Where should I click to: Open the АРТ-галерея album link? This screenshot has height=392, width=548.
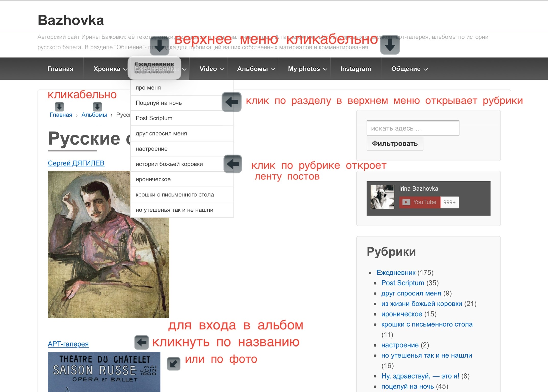(68, 344)
